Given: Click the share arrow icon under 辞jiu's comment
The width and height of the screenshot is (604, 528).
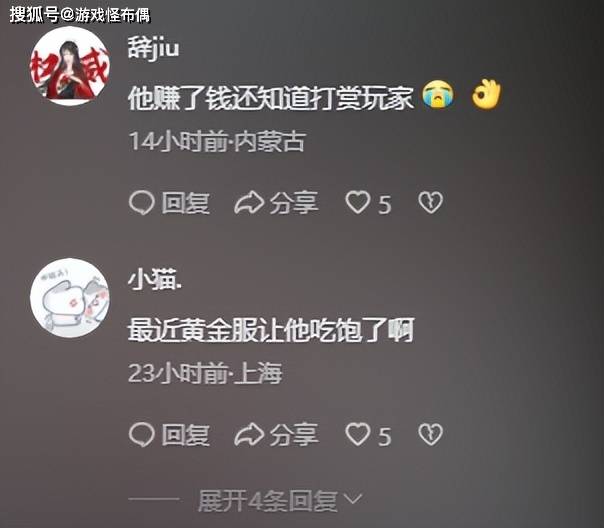Looking at the screenshot, I should (x=249, y=203).
